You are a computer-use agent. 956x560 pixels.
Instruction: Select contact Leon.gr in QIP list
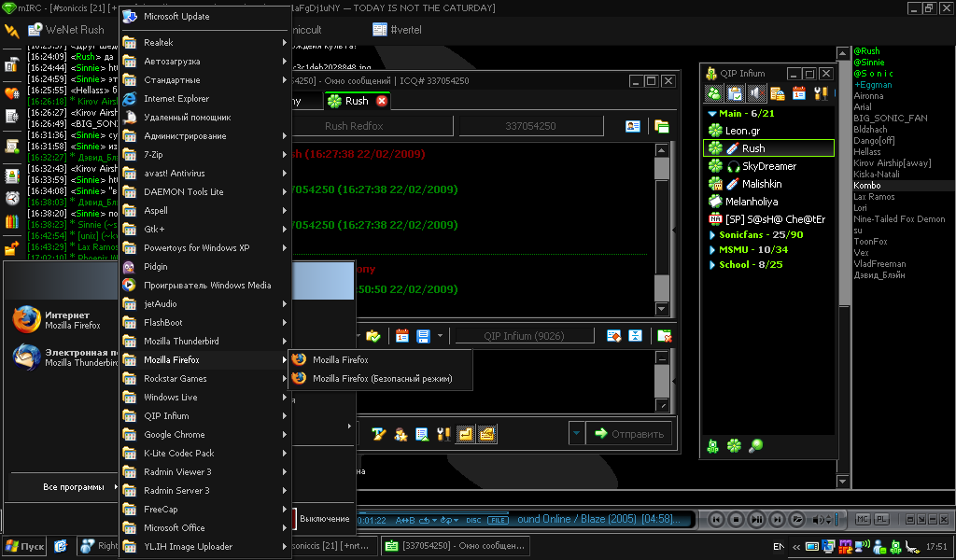coord(769,131)
